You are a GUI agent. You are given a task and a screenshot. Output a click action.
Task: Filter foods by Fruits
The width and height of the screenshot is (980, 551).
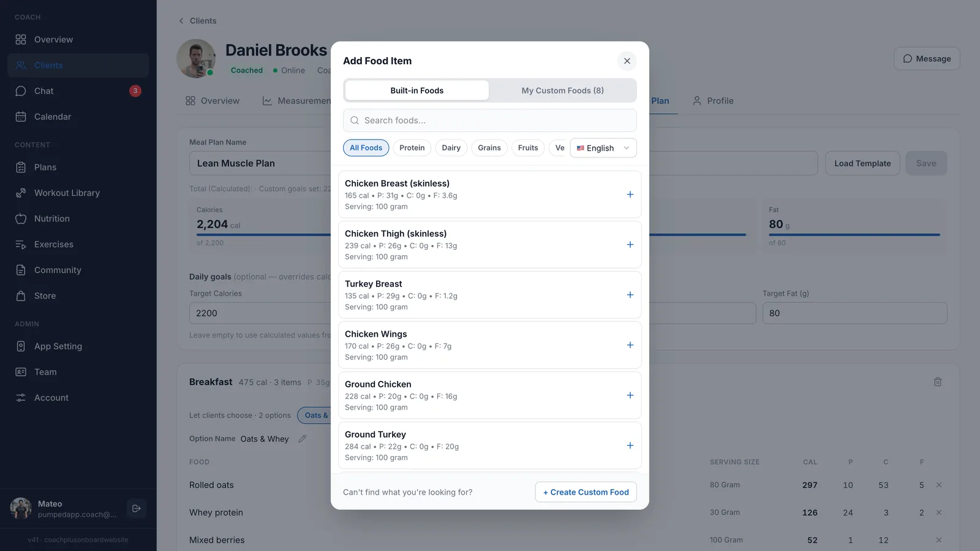click(x=528, y=148)
